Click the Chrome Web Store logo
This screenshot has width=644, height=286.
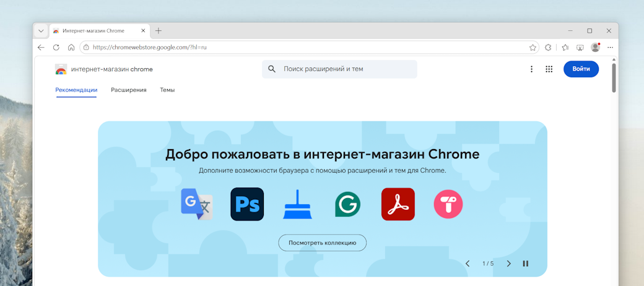[x=61, y=69]
